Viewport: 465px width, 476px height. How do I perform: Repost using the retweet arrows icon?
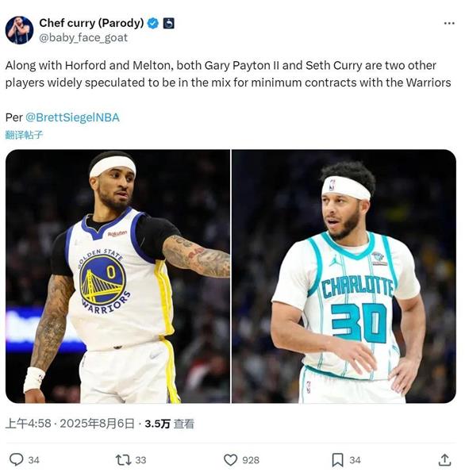(x=123, y=460)
